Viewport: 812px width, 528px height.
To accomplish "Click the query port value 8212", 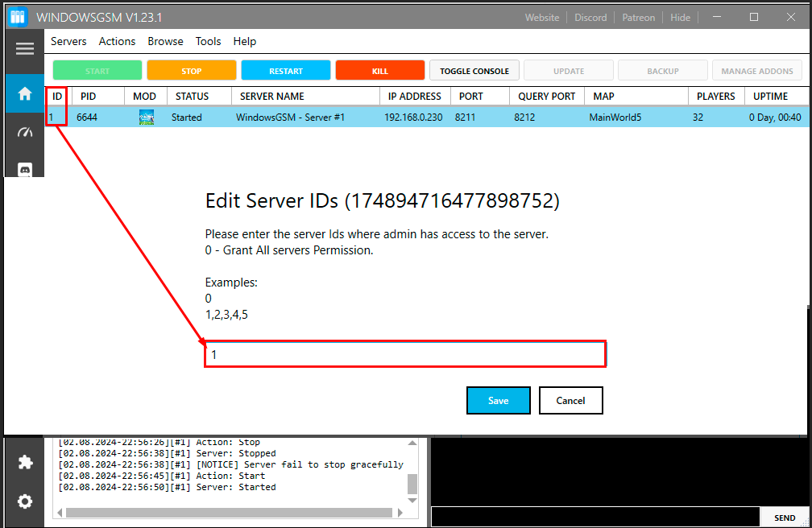I will [524, 118].
